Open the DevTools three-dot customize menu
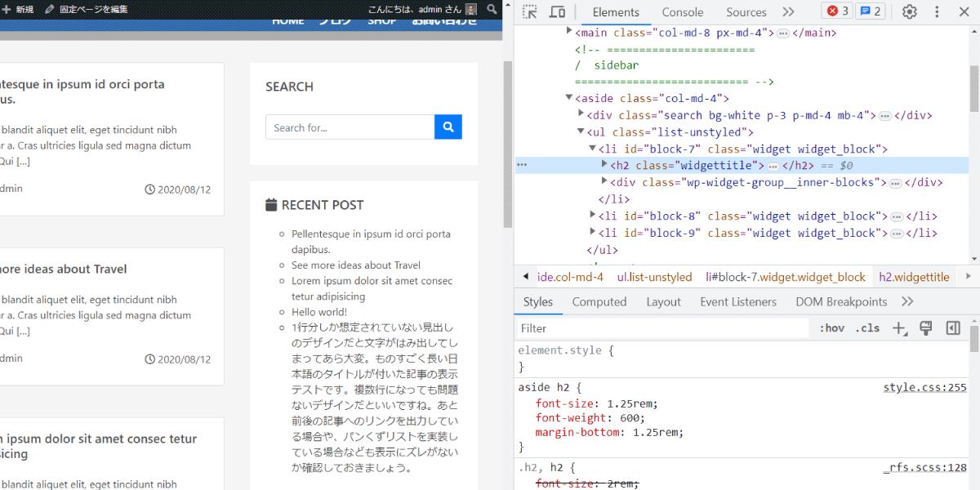 point(937,12)
